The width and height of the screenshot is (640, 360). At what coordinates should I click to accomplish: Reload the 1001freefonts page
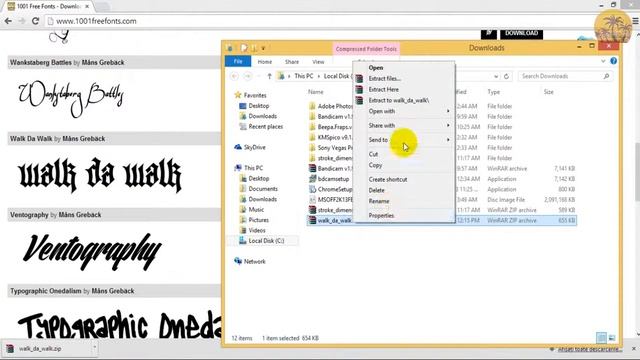tap(36, 21)
